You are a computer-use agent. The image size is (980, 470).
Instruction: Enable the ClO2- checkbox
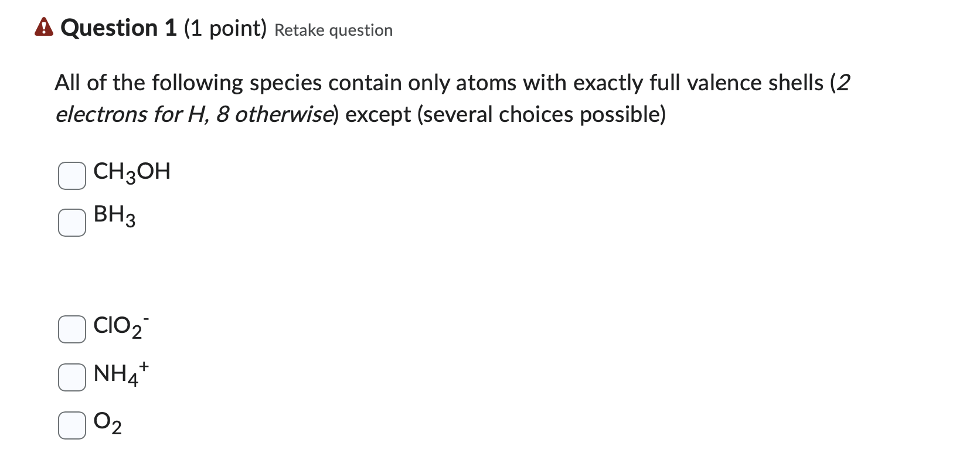[x=72, y=329]
